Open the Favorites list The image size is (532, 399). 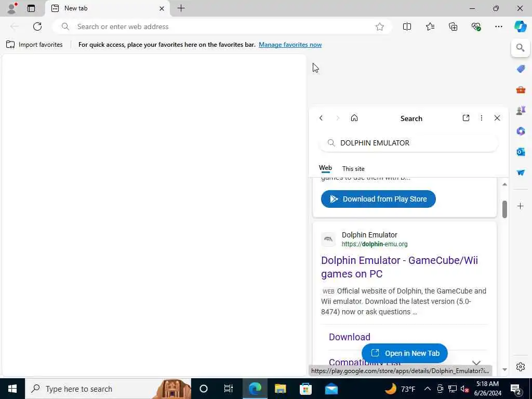pos(430,26)
